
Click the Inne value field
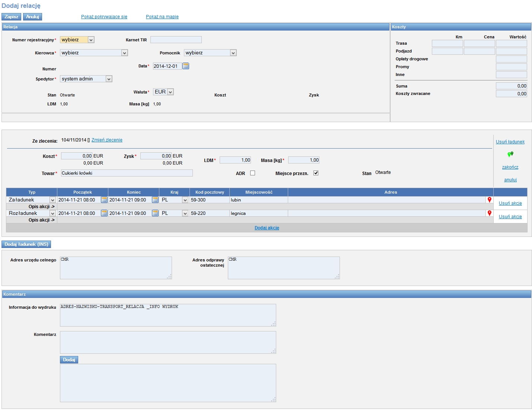pyautogui.click(x=512, y=75)
